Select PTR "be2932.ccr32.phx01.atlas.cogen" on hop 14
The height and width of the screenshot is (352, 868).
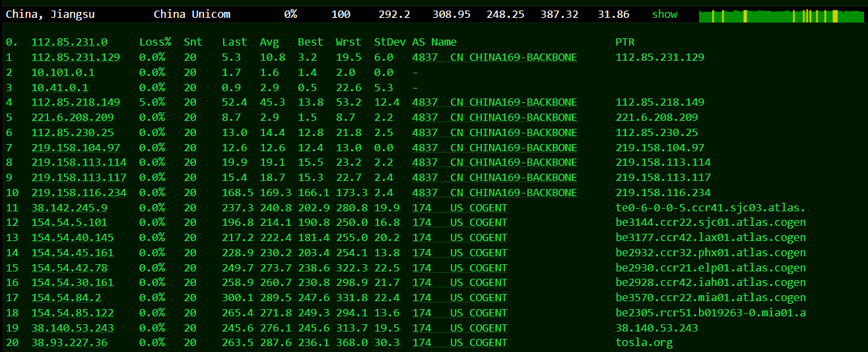click(711, 253)
